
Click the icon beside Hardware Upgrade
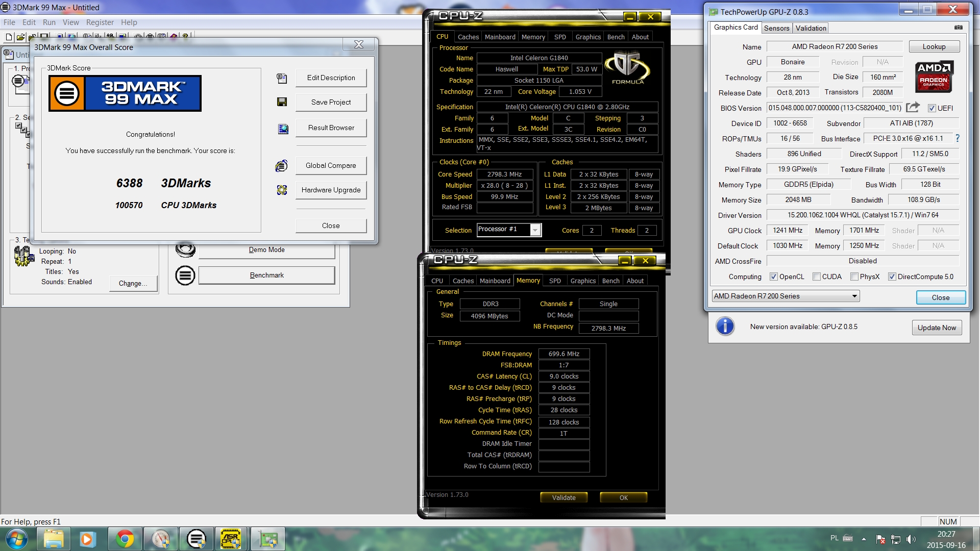(x=282, y=190)
